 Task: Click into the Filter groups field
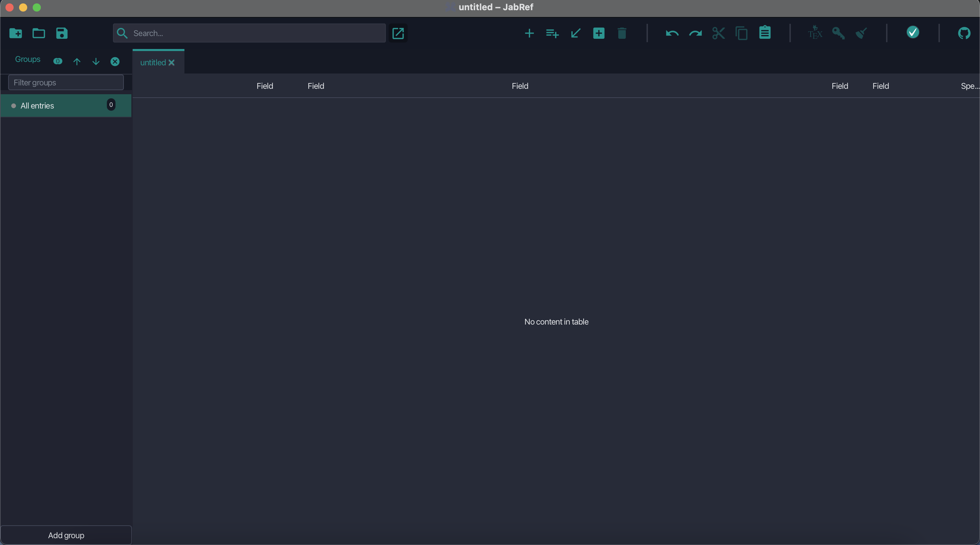coord(66,83)
